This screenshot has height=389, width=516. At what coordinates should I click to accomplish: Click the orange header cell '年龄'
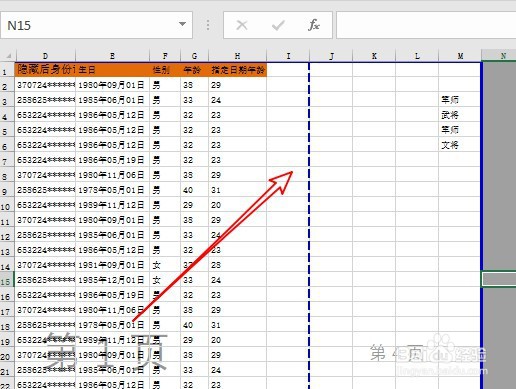click(194, 70)
